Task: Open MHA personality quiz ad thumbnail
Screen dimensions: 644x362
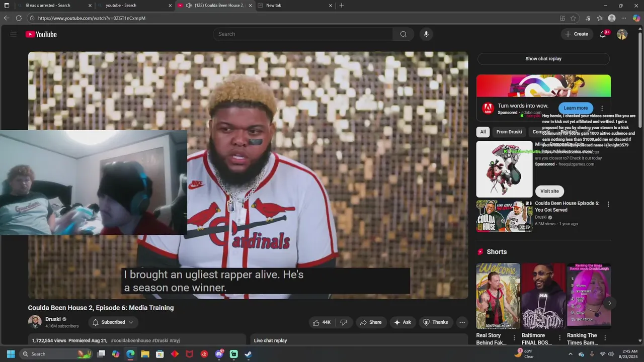Action: pyautogui.click(x=505, y=169)
